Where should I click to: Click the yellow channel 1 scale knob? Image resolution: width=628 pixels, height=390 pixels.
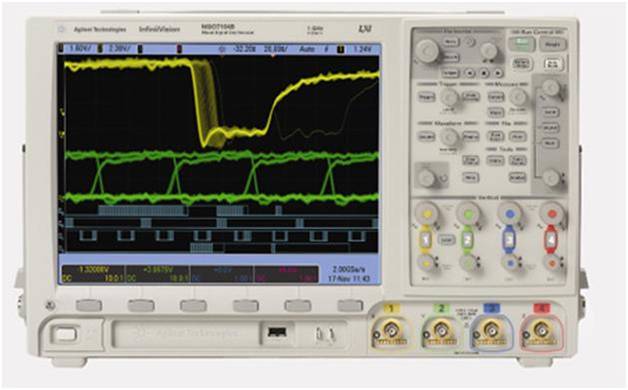coord(427,213)
